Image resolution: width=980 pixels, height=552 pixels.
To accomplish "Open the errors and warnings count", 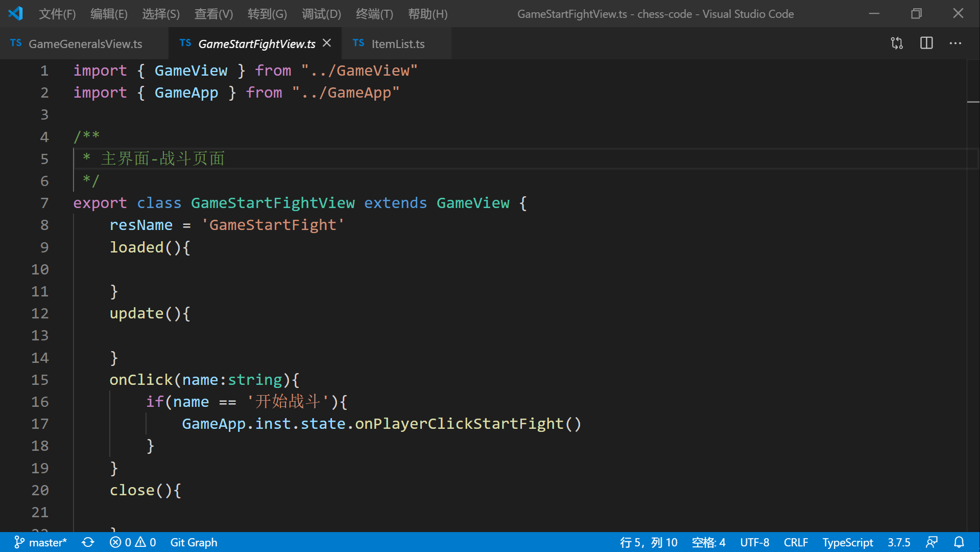I will pyautogui.click(x=133, y=542).
